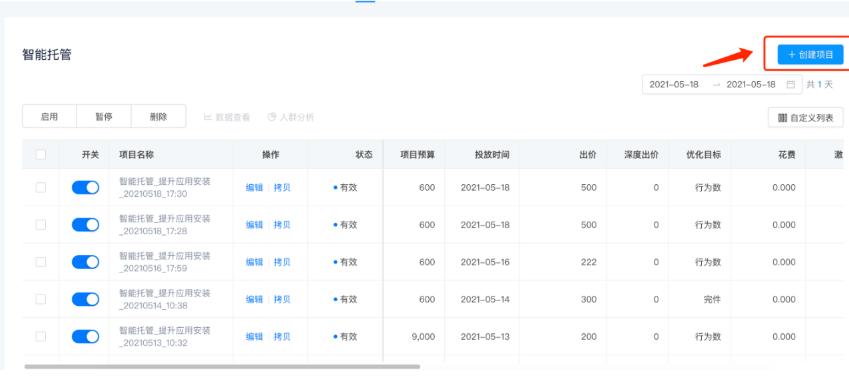Image resolution: width=849 pixels, height=387 pixels.
Task: Click the 222 bid value cell
Action: 589,262
